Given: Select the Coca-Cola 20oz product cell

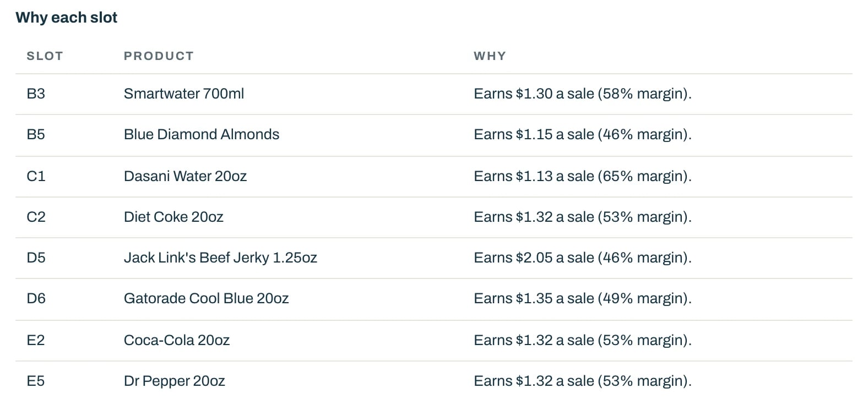Looking at the screenshot, I should click(x=177, y=340).
